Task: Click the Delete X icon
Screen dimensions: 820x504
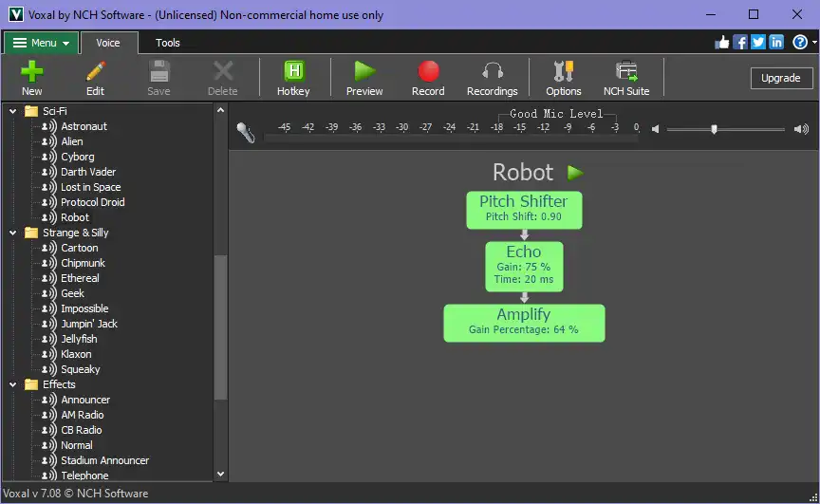Action: point(223,71)
